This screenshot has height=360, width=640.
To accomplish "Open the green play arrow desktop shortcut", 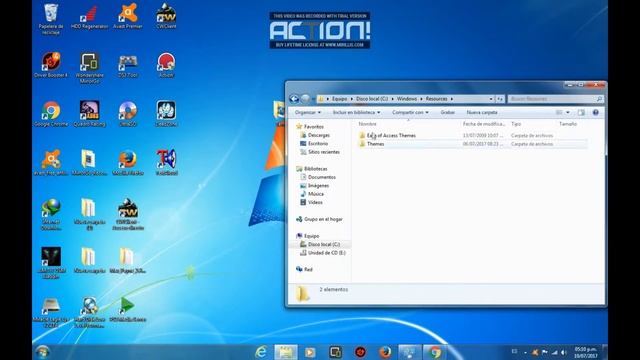I will (128, 308).
